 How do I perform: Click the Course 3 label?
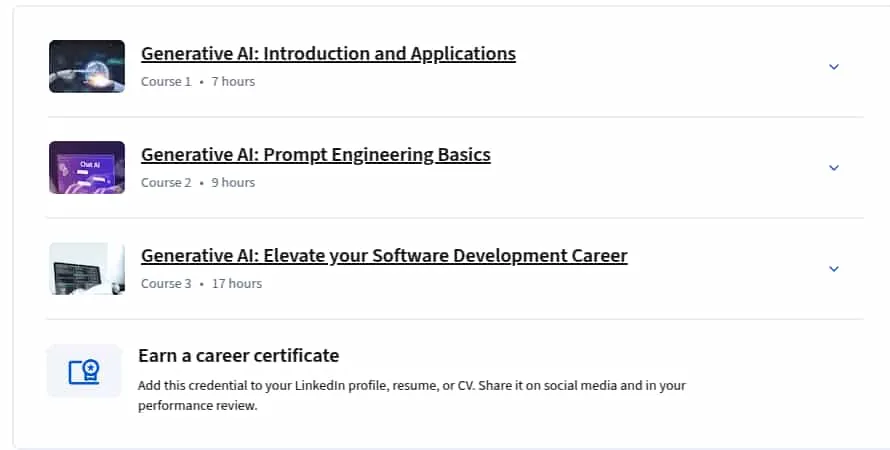coord(166,283)
